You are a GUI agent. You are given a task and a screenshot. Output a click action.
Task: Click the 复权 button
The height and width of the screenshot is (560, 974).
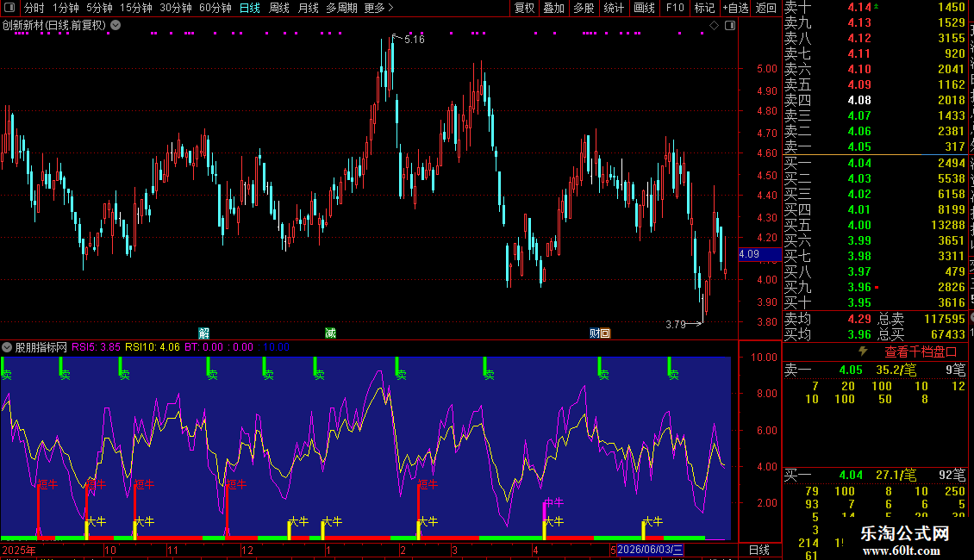pos(524,8)
